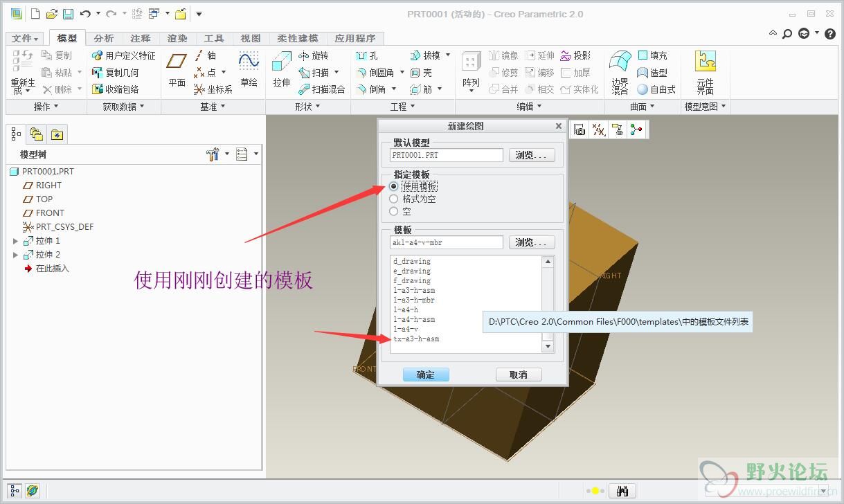The width and height of the screenshot is (844, 504).
Task: Click the template list scroll down arrow
Action: pyautogui.click(x=548, y=346)
